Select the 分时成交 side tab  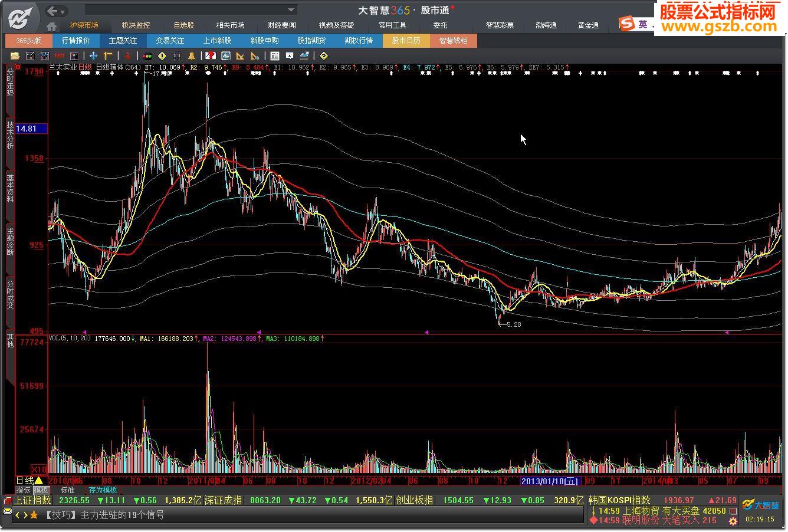10,294
